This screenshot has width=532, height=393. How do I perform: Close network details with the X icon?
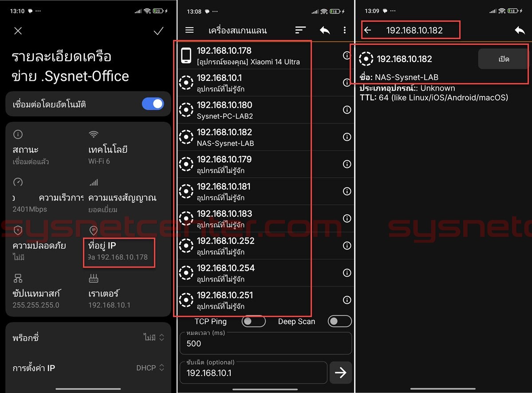click(18, 31)
